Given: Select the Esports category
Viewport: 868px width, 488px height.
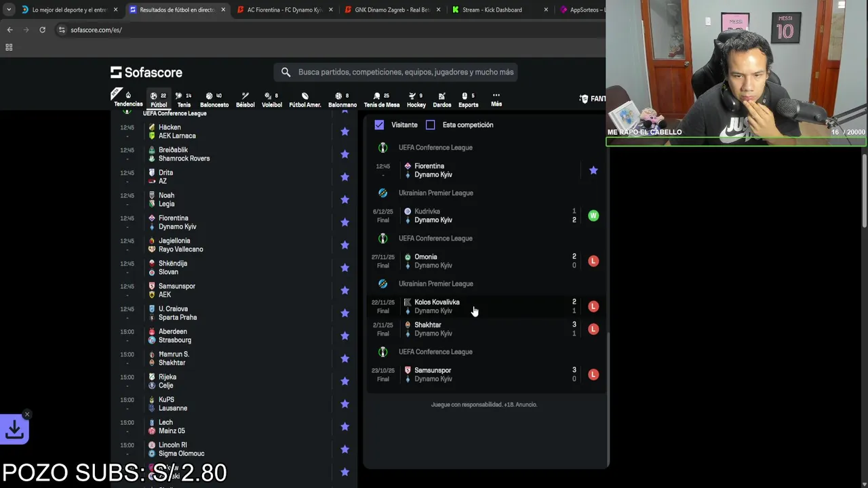Looking at the screenshot, I should tap(468, 100).
